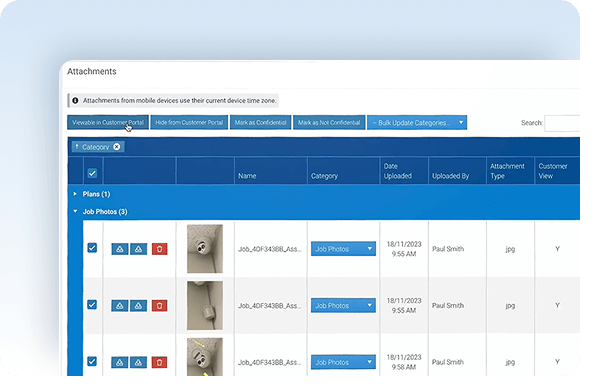Click the Category grouping chip label
The image size is (595, 391).
point(96,147)
